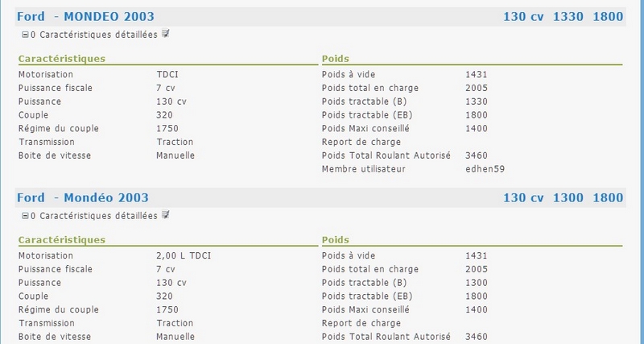This screenshot has width=644, height=344.
Task: Click 130 cv in the MONDEO 2003 header
Action: click(x=524, y=17)
